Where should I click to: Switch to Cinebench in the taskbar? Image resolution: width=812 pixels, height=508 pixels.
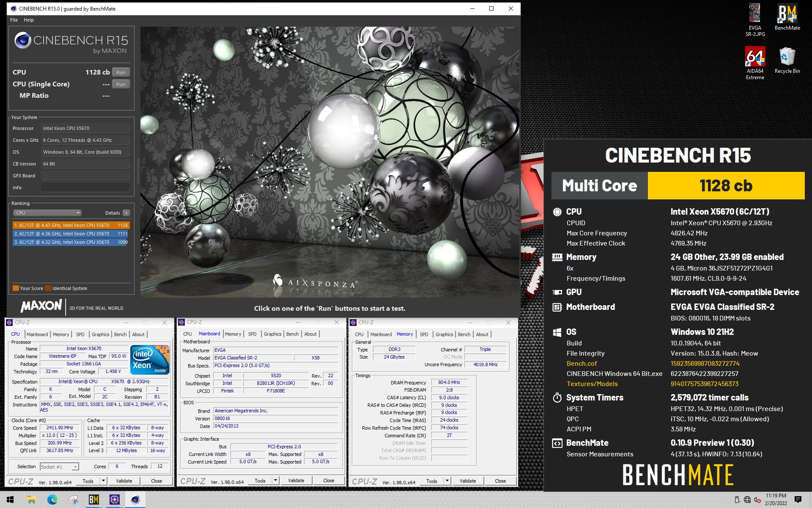135,500
